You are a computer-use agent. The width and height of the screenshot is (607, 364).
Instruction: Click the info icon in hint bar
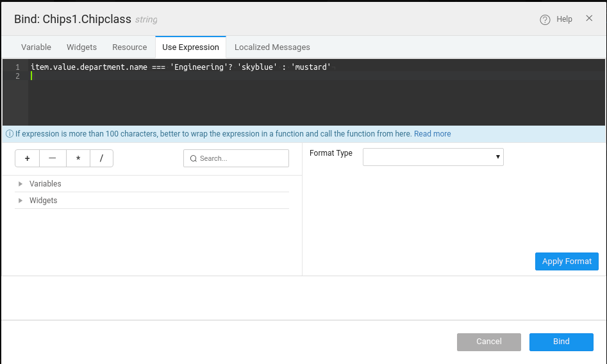pyautogui.click(x=10, y=134)
